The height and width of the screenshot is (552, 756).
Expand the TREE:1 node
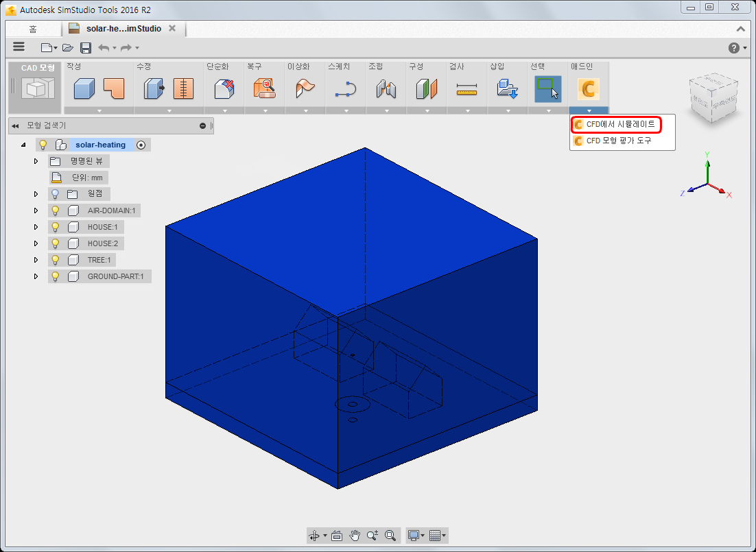(36, 260)
